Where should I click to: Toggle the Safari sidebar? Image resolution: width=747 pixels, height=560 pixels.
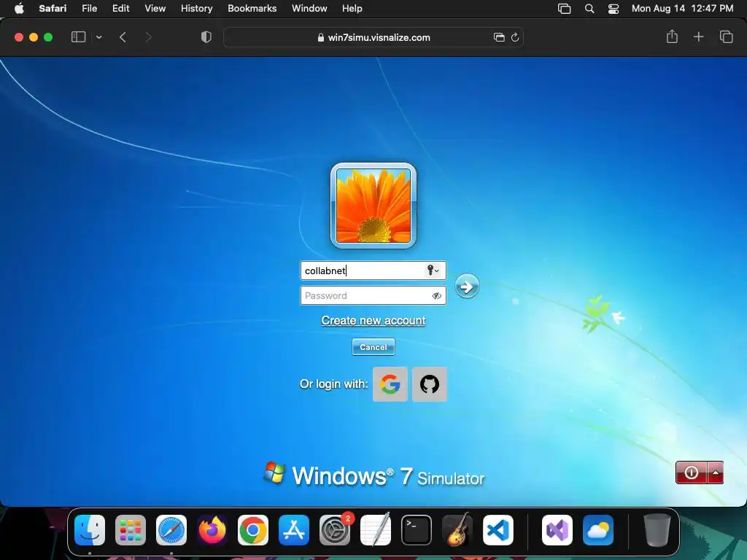click(x=78, y=37)
